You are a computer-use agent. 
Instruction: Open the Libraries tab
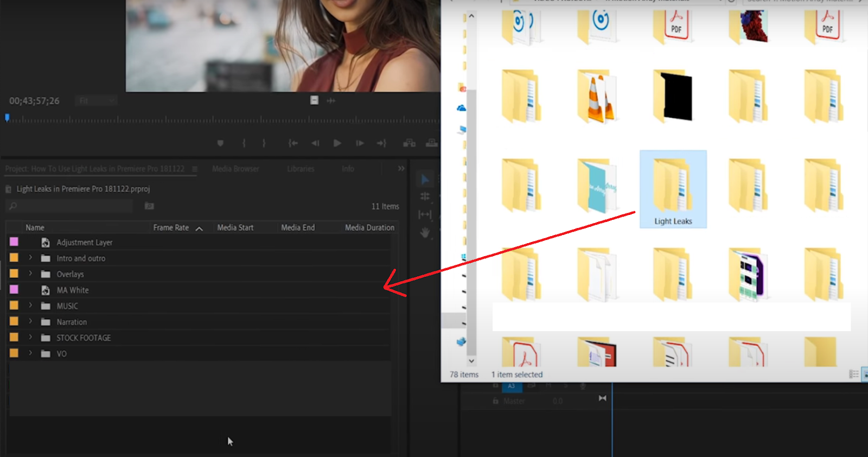point(301,169)
